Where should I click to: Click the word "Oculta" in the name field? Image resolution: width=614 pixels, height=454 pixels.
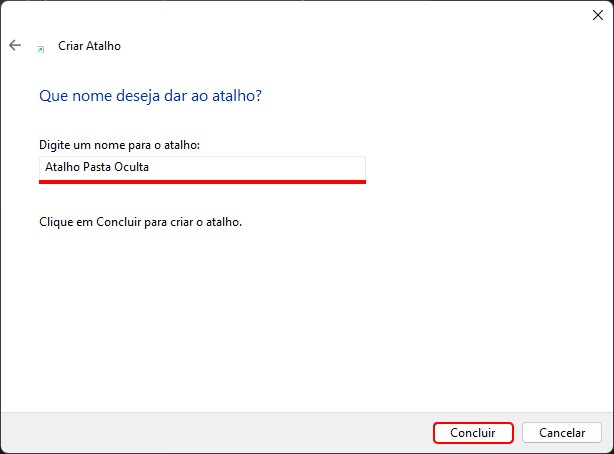click(x=130, y=167)
